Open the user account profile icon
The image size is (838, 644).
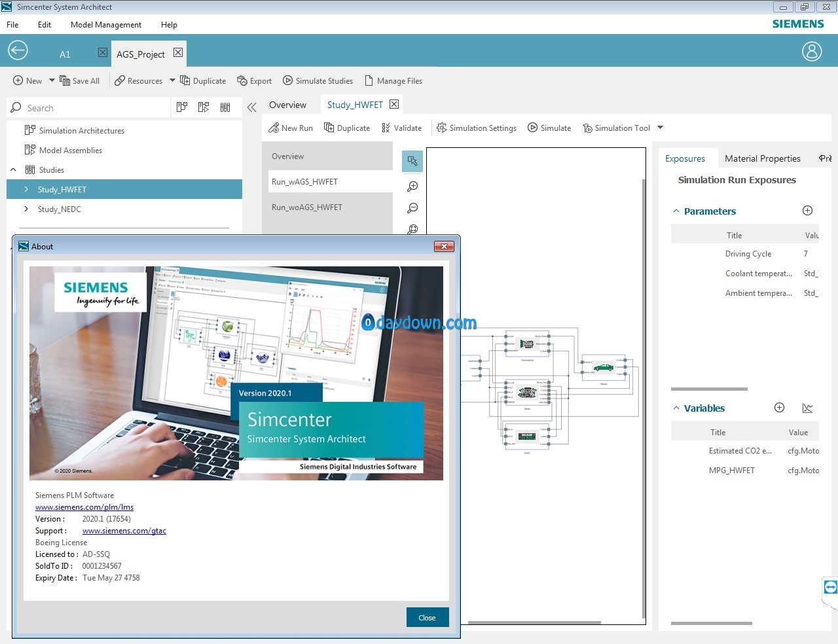click(x=812, y=51)
